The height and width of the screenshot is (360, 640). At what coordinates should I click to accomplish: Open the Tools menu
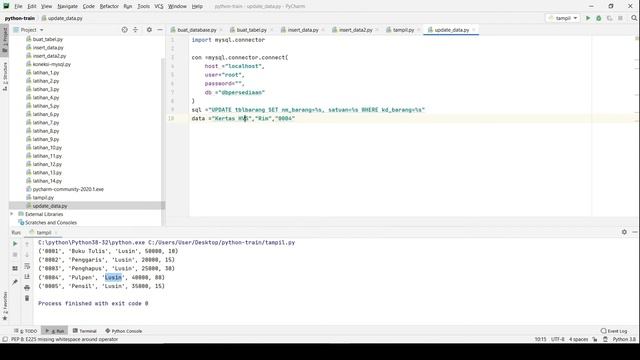(x=143, y=6)
